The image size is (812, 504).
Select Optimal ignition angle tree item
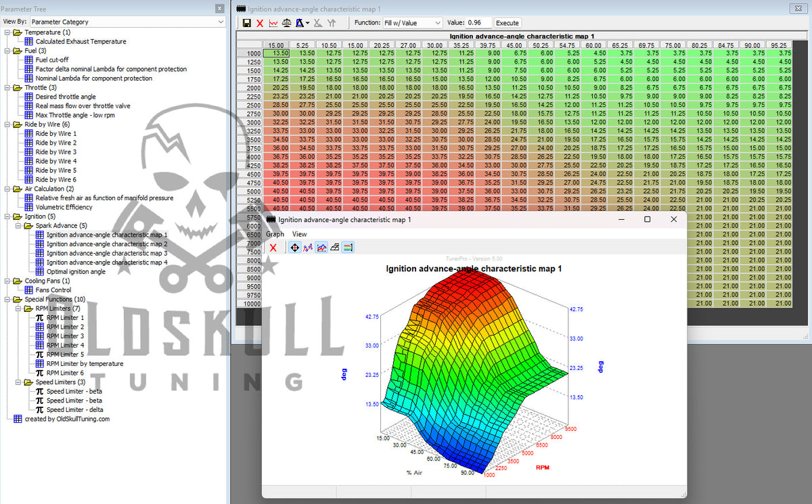click(76, 271)
